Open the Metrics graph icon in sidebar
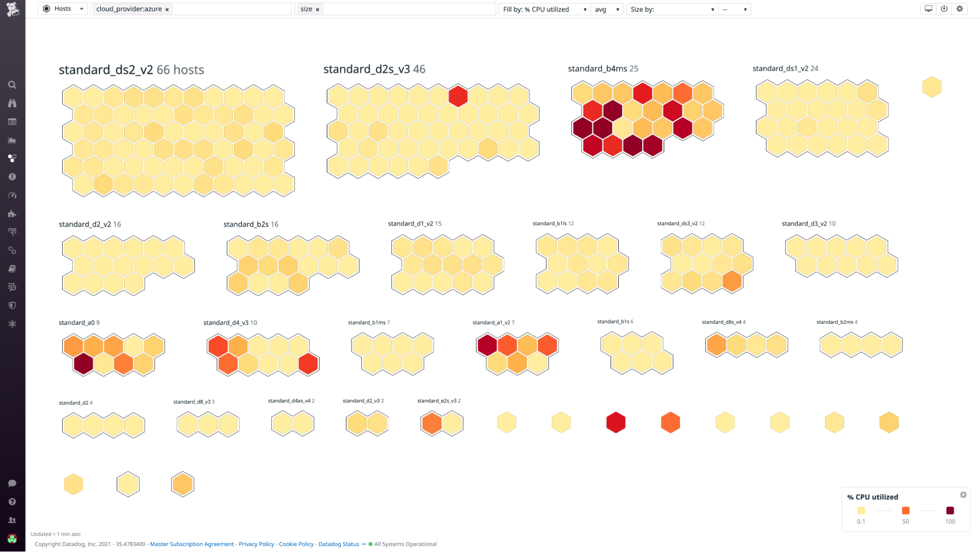980x552 pixels. click(12, 140)
